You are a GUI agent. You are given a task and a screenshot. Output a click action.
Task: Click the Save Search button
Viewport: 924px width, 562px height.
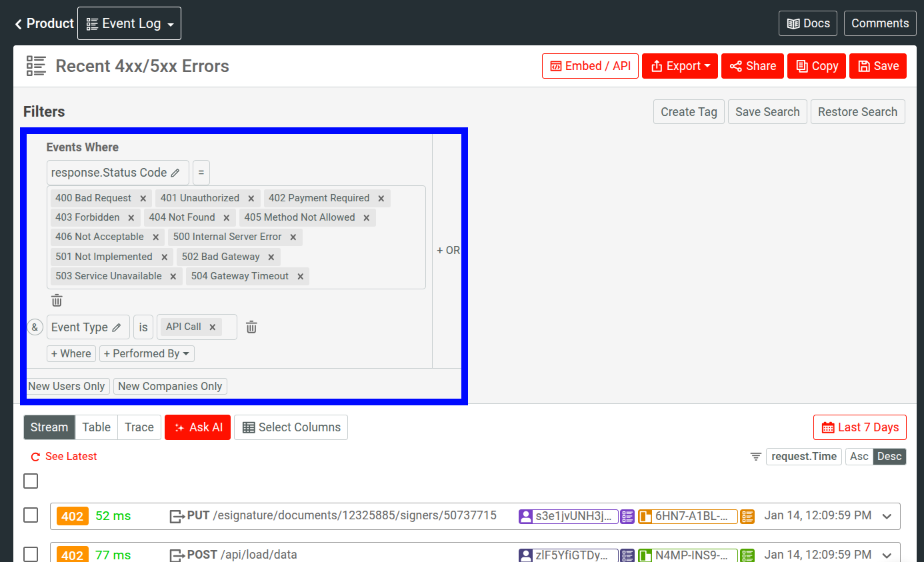(767, 111)
